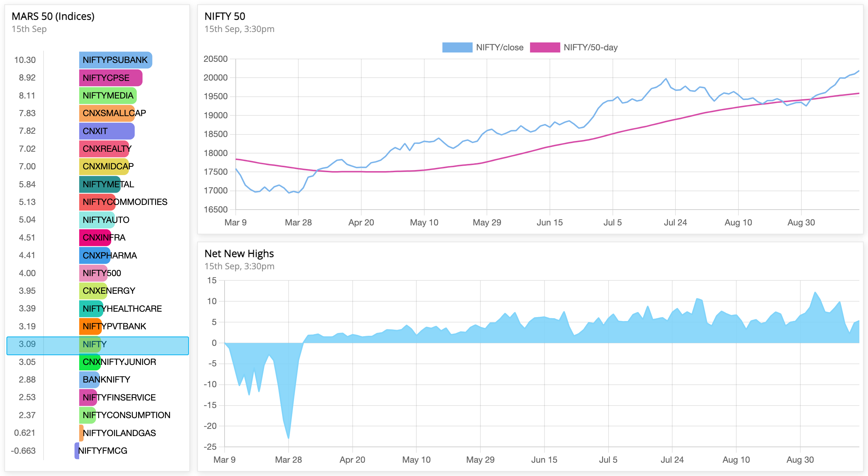Click the blue NIFTY/close legend swatch
868x476 pixels.
click(457, 47)
